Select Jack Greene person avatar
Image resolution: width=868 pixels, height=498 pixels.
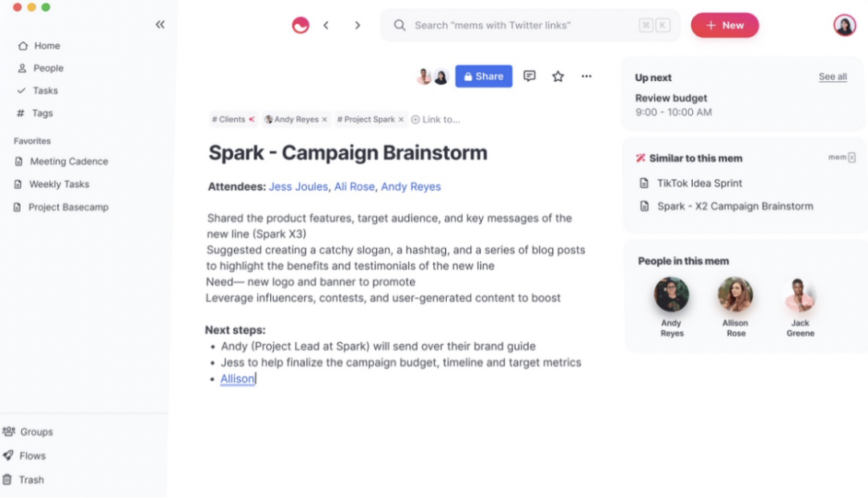(800, 294)
